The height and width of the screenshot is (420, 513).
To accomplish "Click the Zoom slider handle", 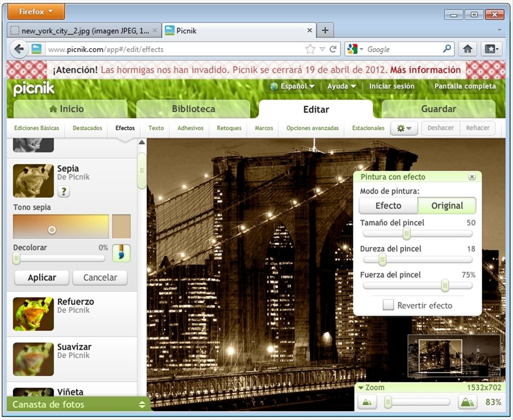I will [388, 402].
